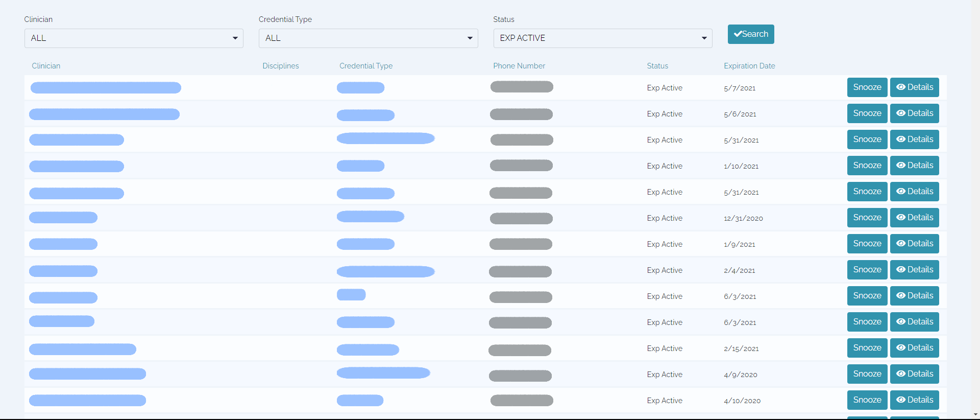This screenshot has height=420, width=980.
Task: Click the 2/4/2021 expiration date
Action: [x=740, y=270]
